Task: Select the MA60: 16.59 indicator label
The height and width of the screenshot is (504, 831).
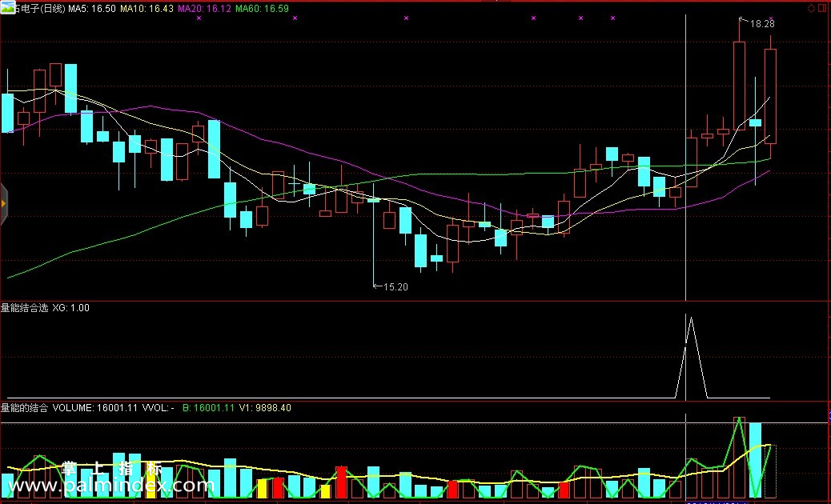Action: pyautogui.click(x=262, y=9)
